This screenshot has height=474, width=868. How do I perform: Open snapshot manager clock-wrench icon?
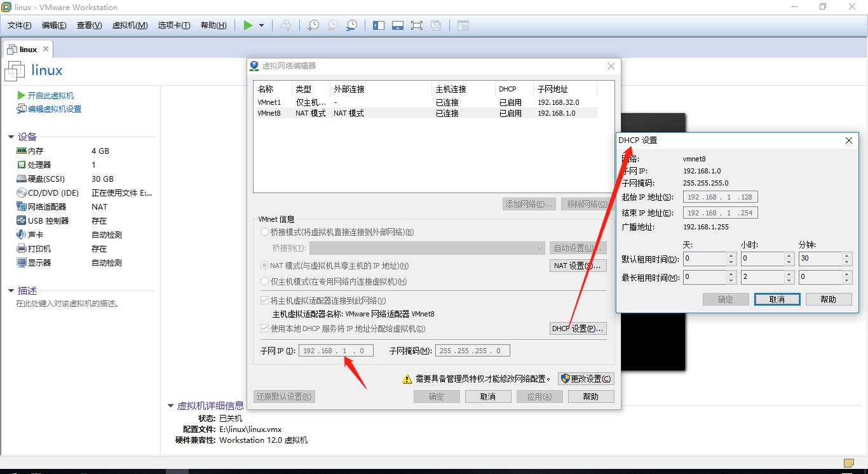tap(351, 25)
